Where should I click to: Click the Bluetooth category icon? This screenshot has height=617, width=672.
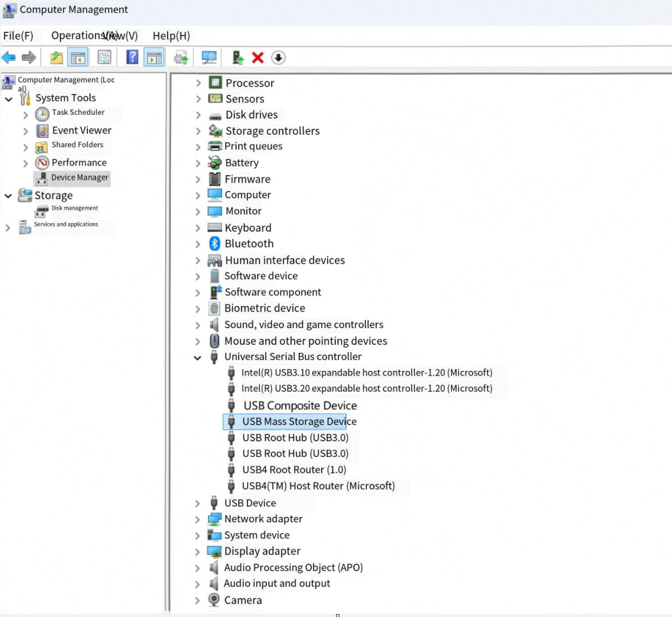tap(214, 244)
